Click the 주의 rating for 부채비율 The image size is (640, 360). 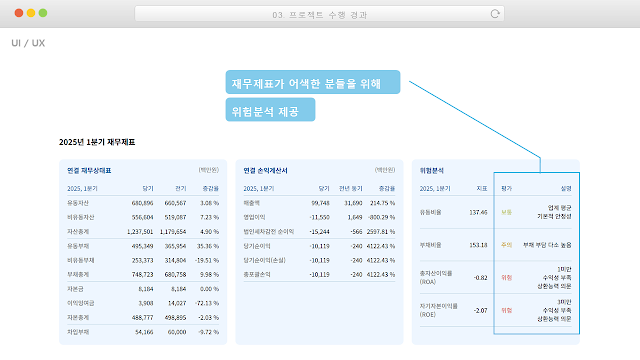pos(507,245)
